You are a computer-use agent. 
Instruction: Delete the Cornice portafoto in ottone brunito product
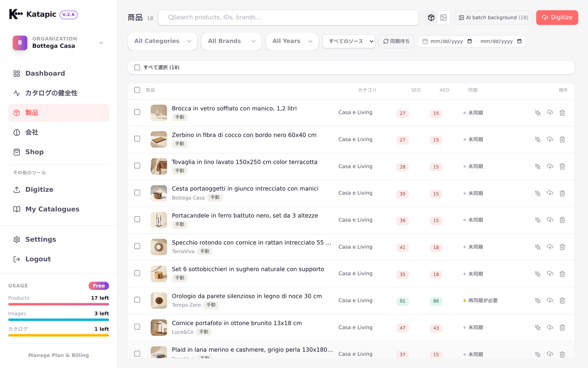click(x=562, y=328)
